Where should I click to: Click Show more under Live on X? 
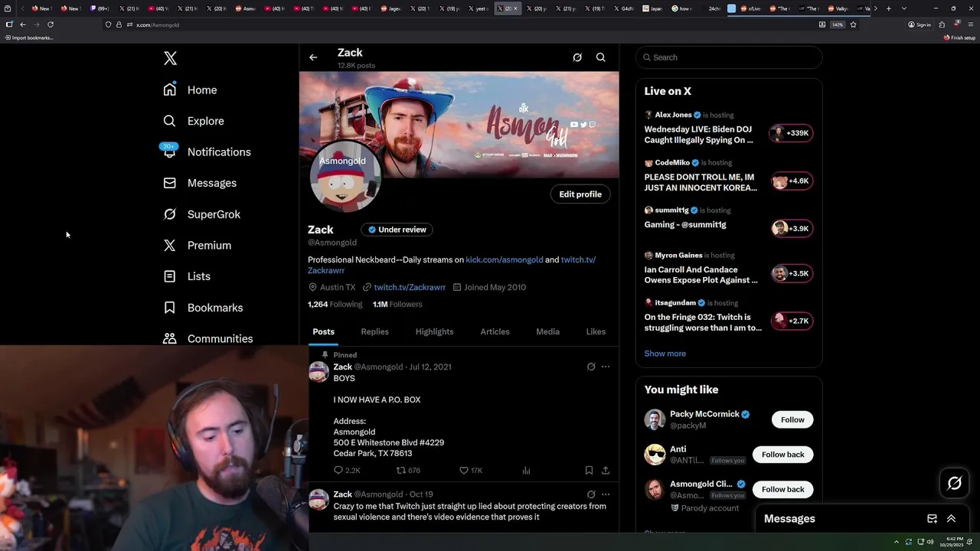click(x=665, y=354)
